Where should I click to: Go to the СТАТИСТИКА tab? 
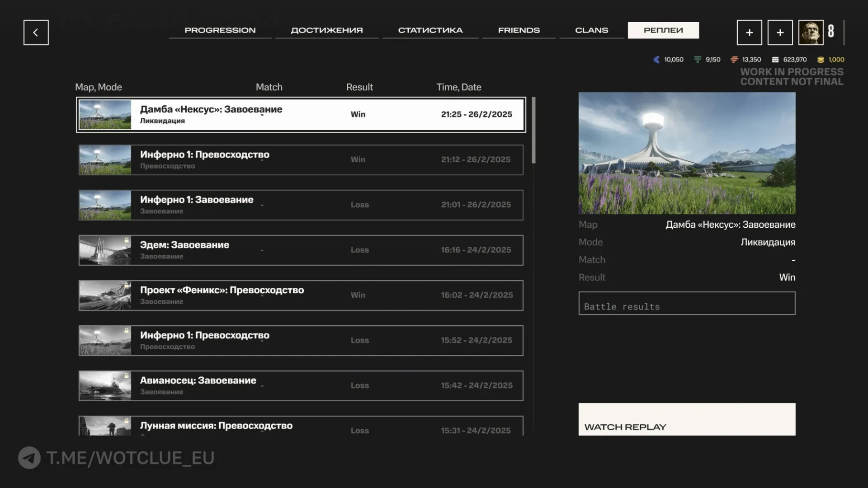(x=430, y=30)
